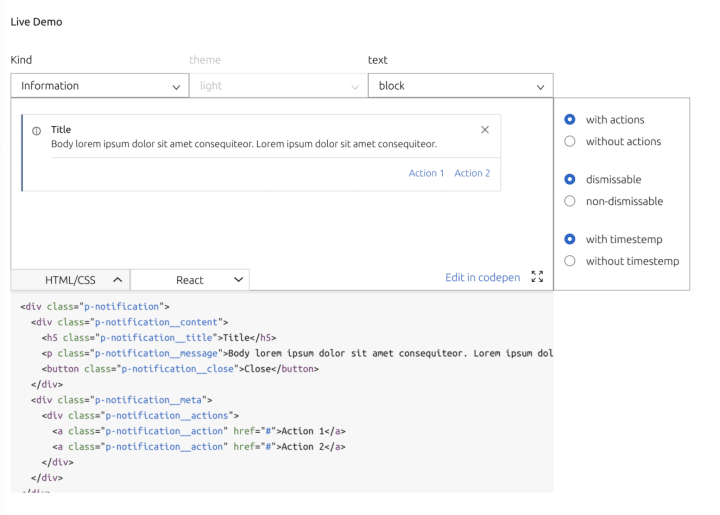This screenshot has height=515, width=720.
Task: Dismiss the notification with the X icon
Action: pyautogui.click(x=485, y=130)
